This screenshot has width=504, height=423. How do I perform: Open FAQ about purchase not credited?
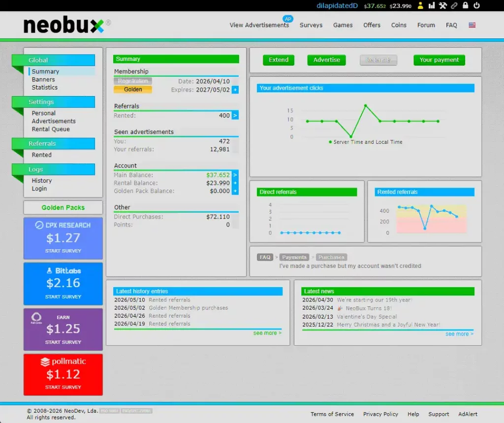click(350, 266)
